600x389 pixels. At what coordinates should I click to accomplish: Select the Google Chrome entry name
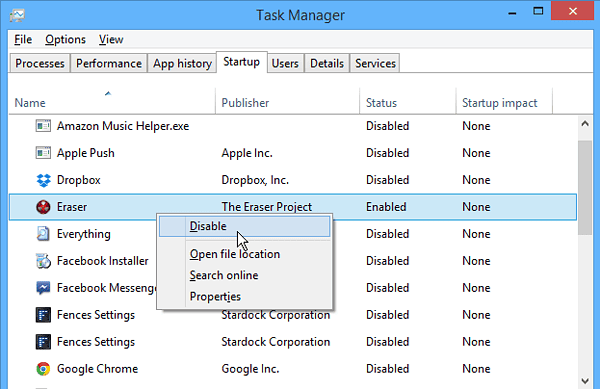(98, 369)
